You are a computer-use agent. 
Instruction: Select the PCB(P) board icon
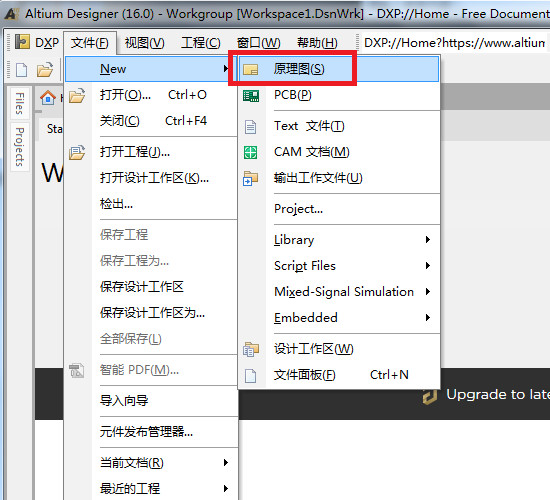tap(251, 95)
